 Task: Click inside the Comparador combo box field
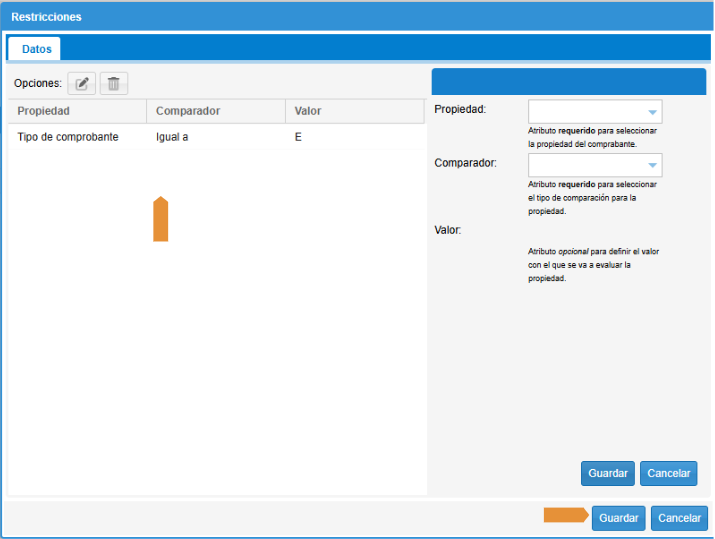tap(586, 165)
